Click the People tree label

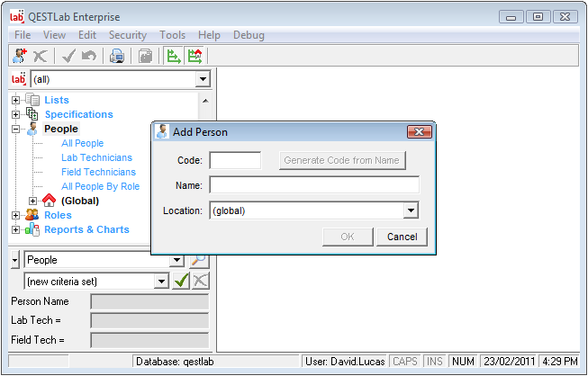(60, 129)
